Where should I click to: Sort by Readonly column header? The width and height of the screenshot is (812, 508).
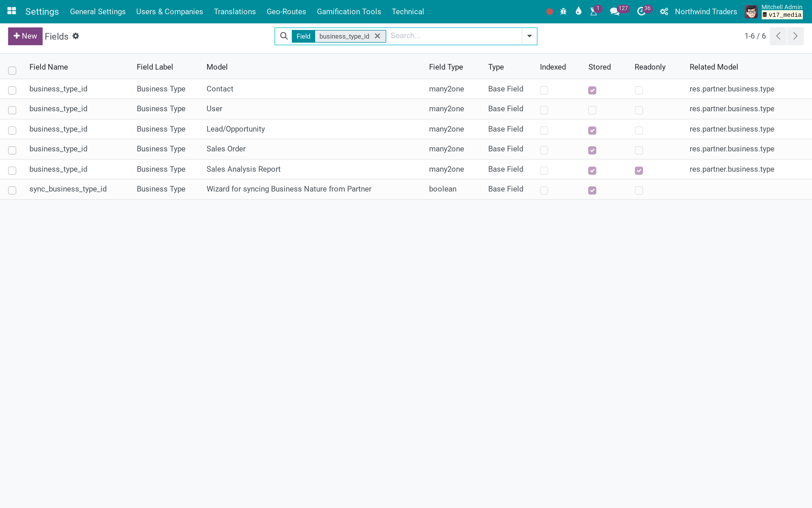pos(650,67)
